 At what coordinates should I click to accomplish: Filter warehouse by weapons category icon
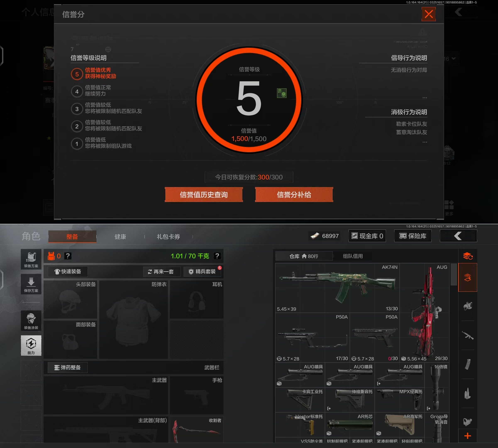tap(467, 335)
